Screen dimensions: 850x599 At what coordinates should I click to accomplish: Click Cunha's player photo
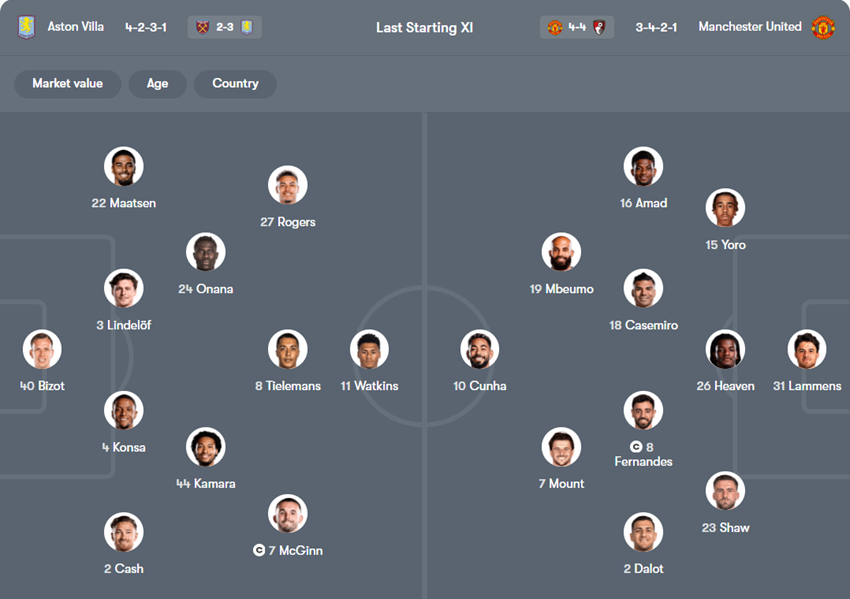[x=479, y=350]
